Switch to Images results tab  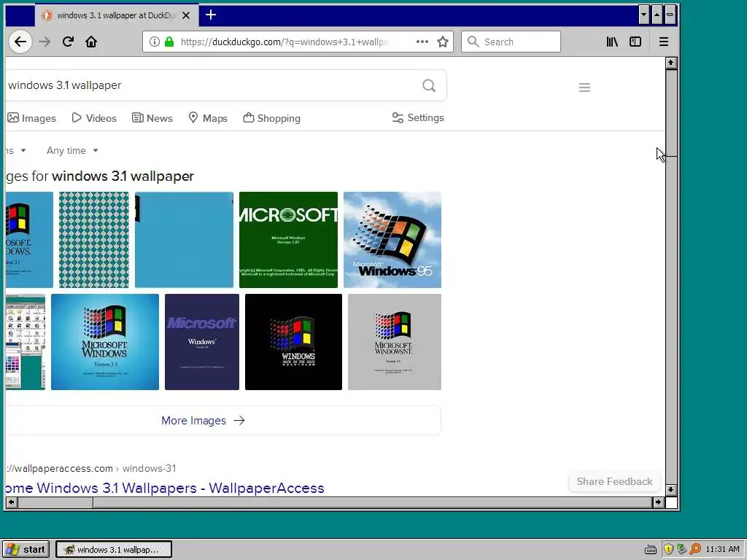pos(31,118)
